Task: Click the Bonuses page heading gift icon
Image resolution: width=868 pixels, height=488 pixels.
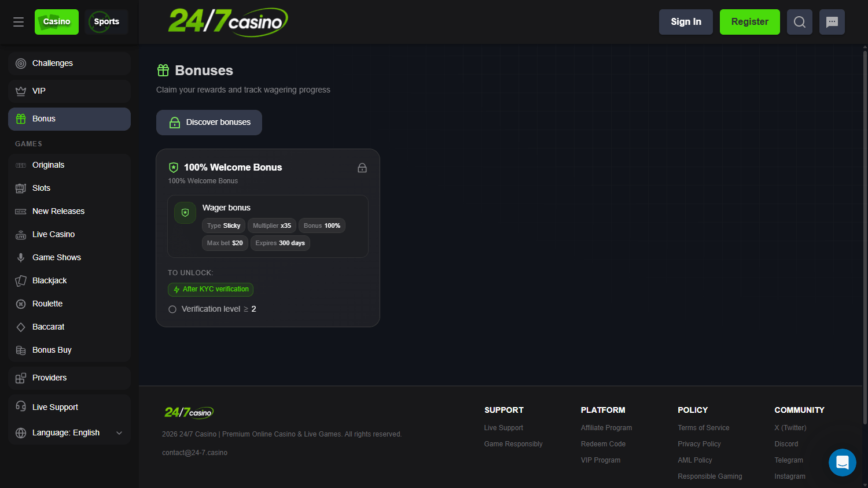Action: (163, 71)
